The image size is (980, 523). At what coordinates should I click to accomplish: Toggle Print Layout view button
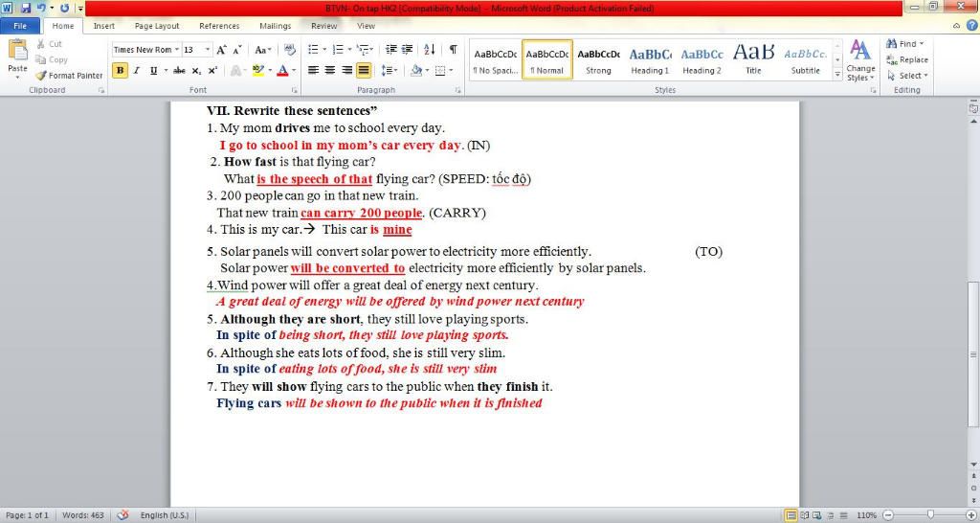[x=791, y=515]
